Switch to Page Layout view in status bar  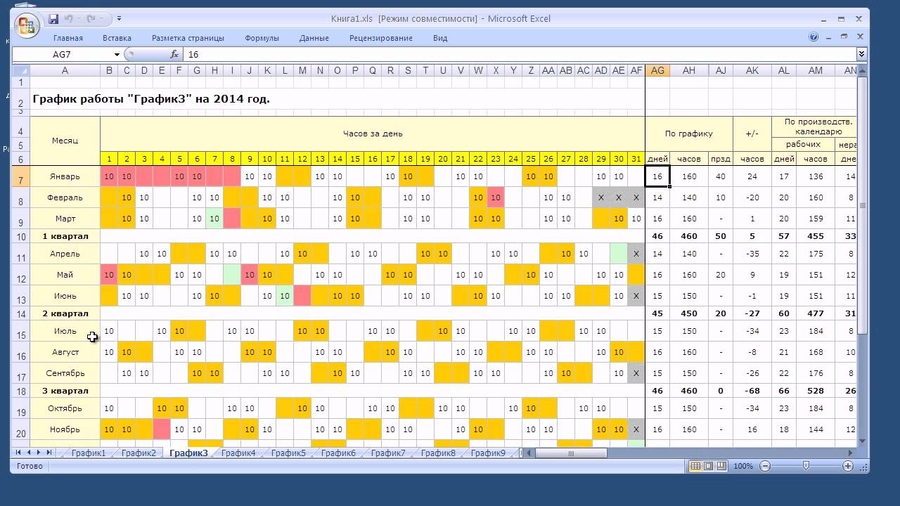click(708, 467)
